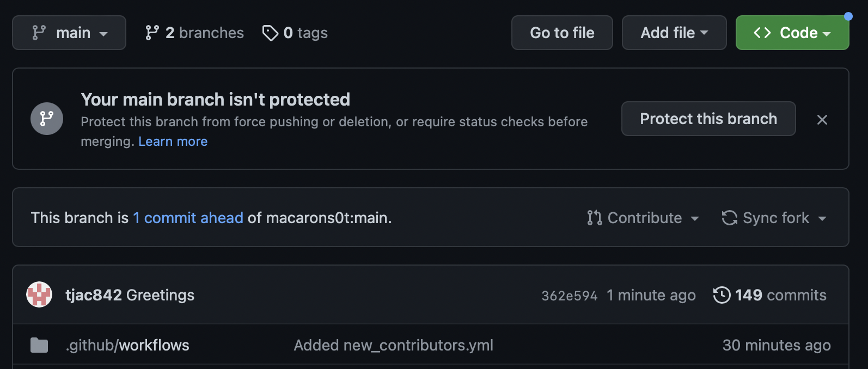This screenshot has height=369, width=868.
Task: Click the sync refresh icon beside Sync fork
Action: pyautogui.click(x=728, y=218)
